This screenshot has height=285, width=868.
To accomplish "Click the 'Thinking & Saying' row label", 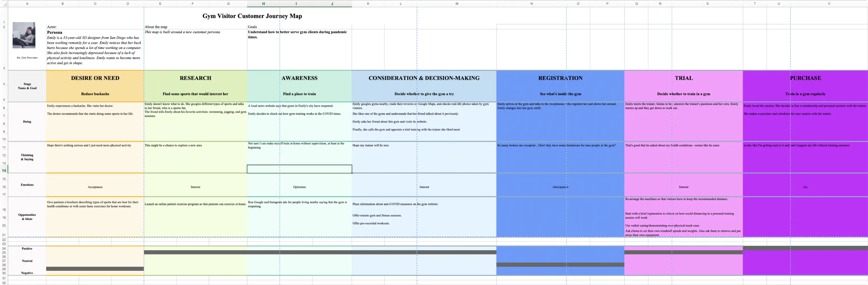I will pyautogui.click(x=27, y=157).
